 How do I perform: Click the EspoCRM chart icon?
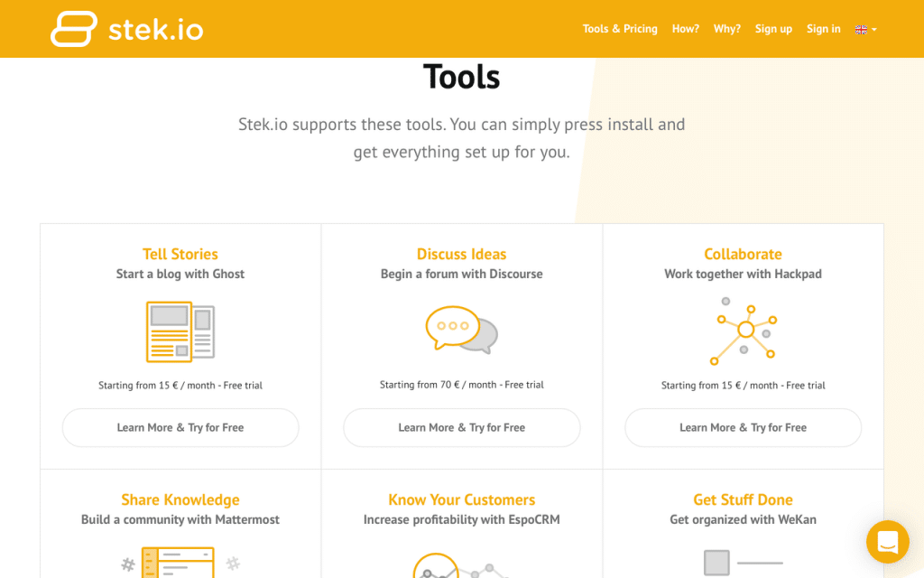[461, 565]
